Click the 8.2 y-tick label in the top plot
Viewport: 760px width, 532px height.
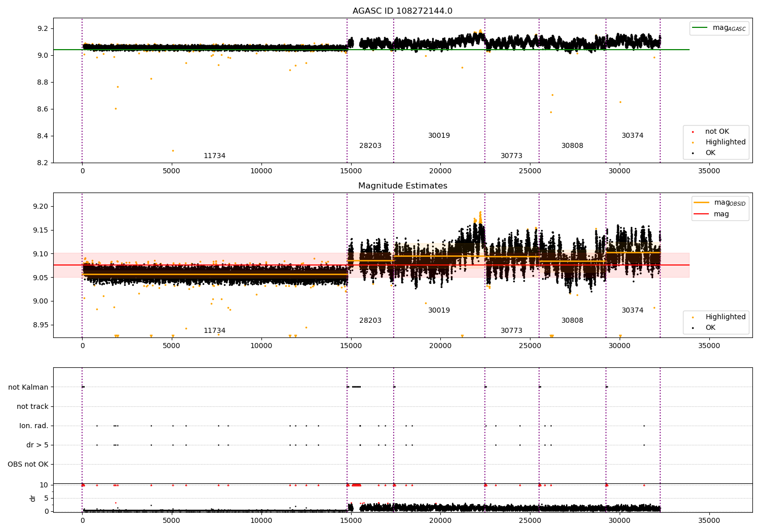tap(43, 163)
